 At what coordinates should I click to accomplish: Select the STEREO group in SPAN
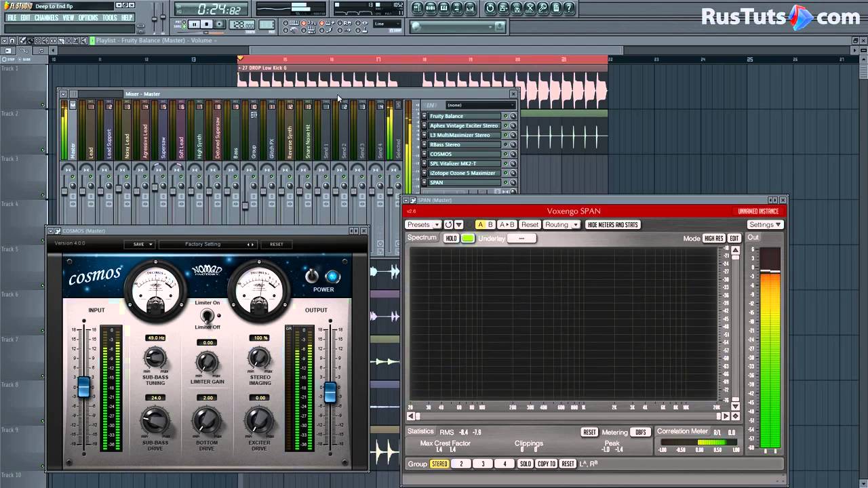pos(439,464)
